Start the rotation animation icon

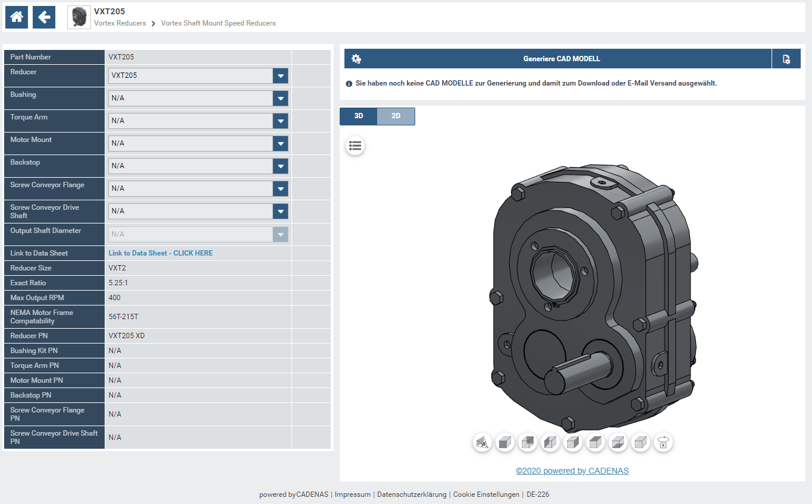pyautogui.click(x=663, y=442)
